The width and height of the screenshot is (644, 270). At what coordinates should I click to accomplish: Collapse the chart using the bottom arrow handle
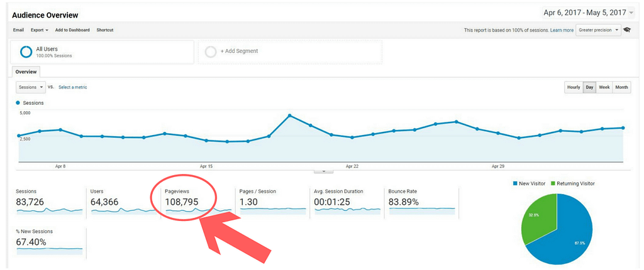coord(324,171)
